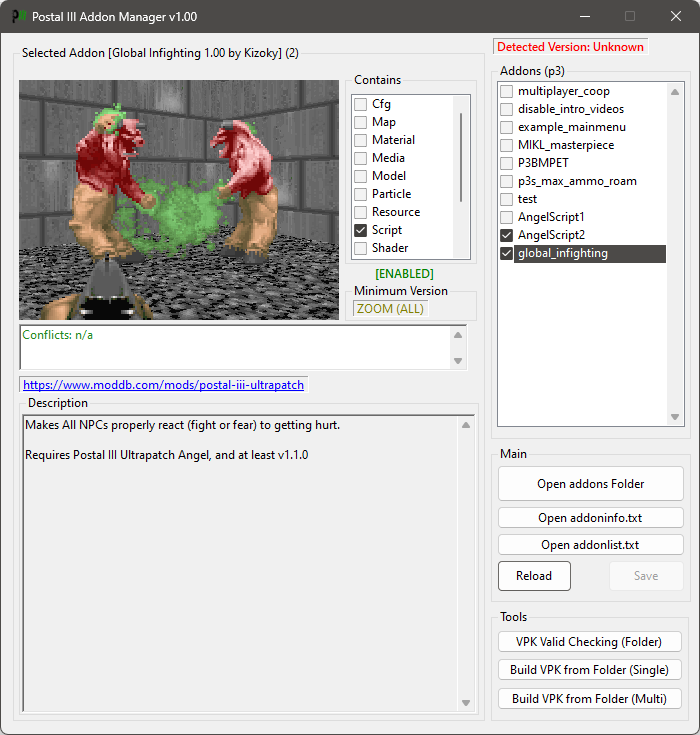Click the ZOOM (ALL) minimum version field

390,309
